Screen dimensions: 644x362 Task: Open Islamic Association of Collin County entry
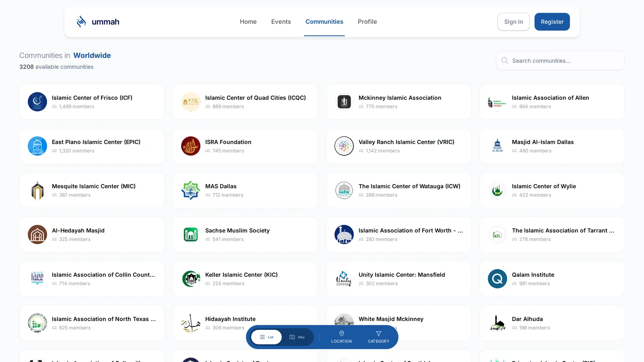[92, 279]
